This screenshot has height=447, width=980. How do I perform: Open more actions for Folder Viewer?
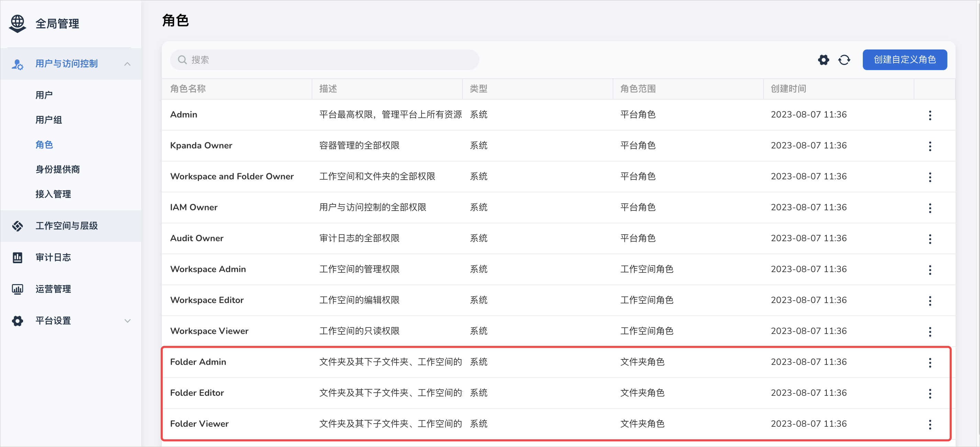[930, 424]
